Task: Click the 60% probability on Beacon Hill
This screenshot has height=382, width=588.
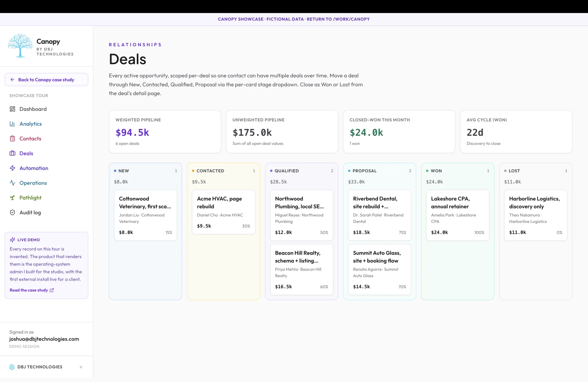Action: point(324,287)
